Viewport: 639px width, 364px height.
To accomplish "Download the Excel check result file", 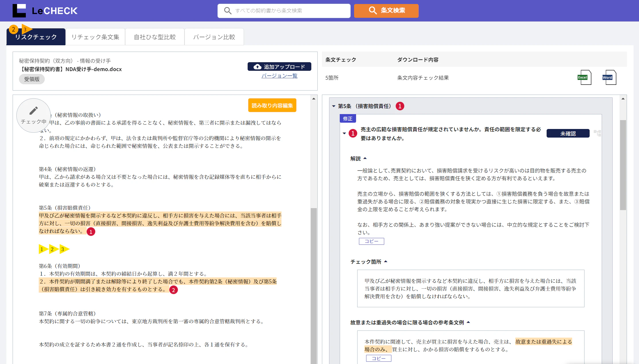I will (584, 77).
